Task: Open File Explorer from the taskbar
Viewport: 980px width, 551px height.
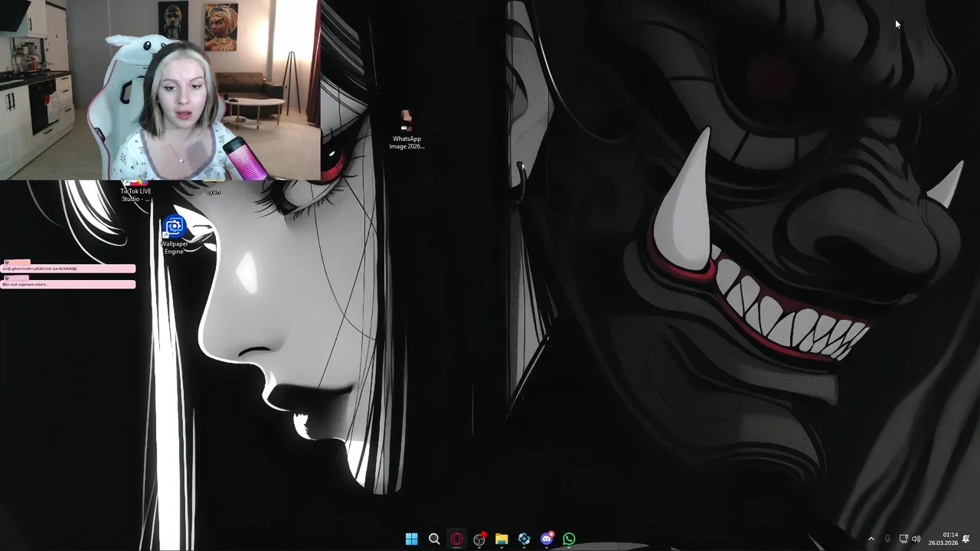Action: pos(501,539)
